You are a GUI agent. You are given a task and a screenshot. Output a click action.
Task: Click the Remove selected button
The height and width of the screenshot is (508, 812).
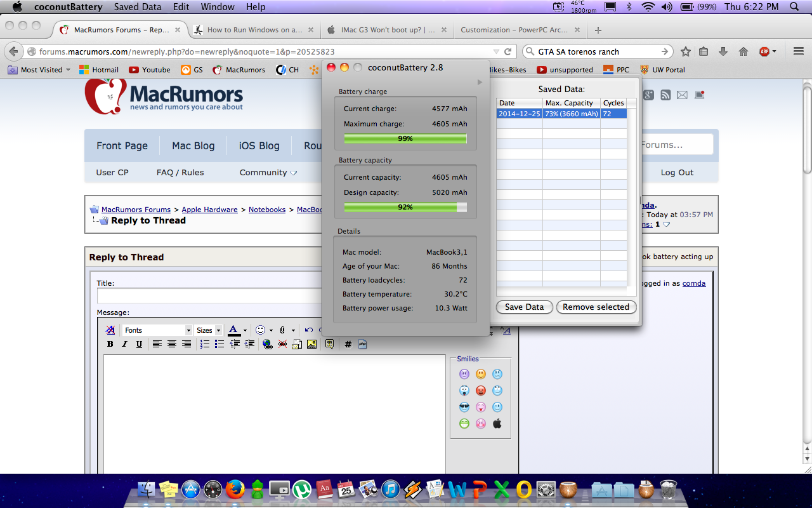596,307
